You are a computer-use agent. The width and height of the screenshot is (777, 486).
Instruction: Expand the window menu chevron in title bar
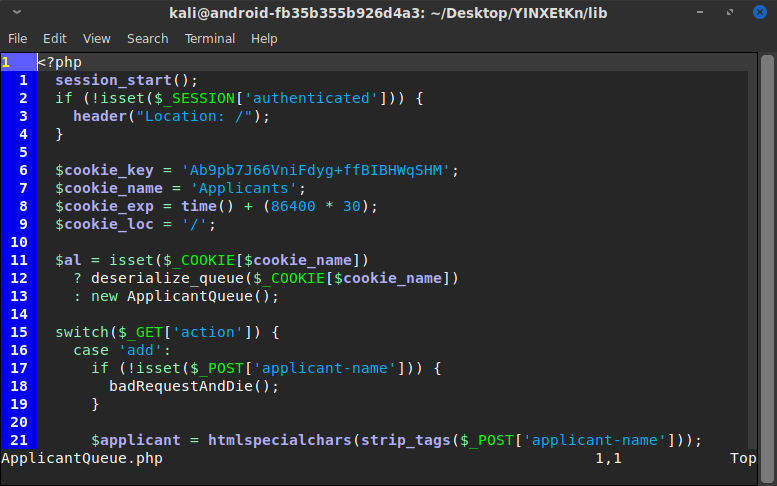17,12
